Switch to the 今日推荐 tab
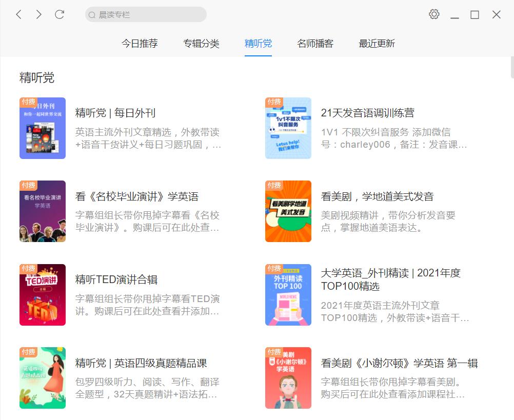Image resolution: width=514 pixels, height=420 pixels. coord(140,43)
